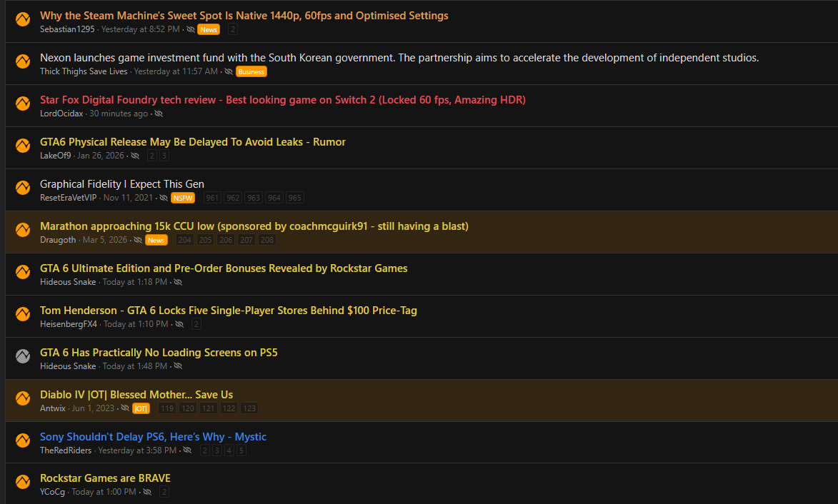This screenshot has width=838, height=504.
Task: Open Star Fox Digital Foundry tech review thread
Action: click(x=283, y=100)
